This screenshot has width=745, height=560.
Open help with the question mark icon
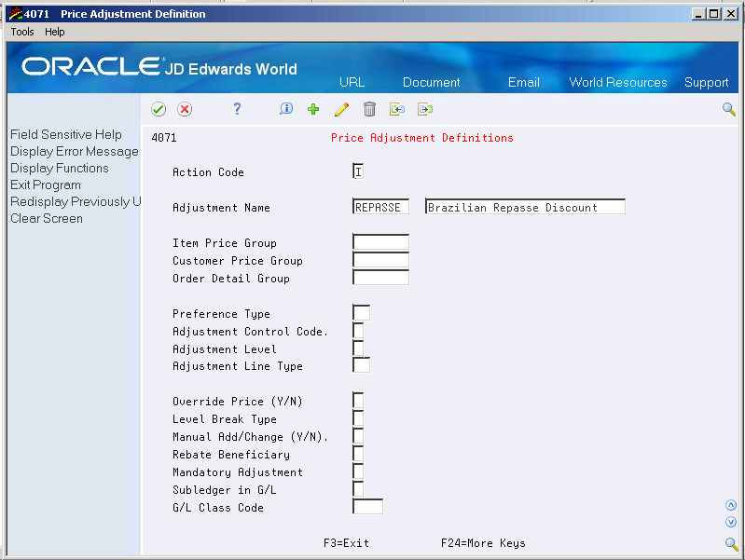[237, 109]
